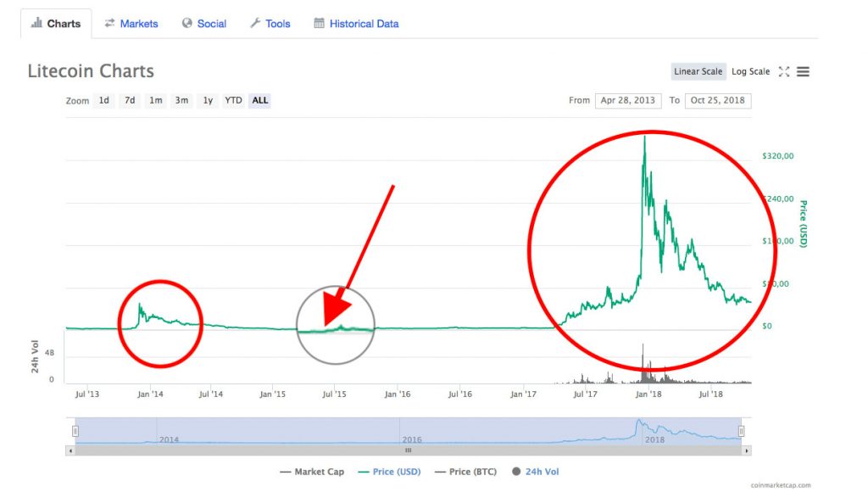Set zoom range to 1y

(208, 100)
